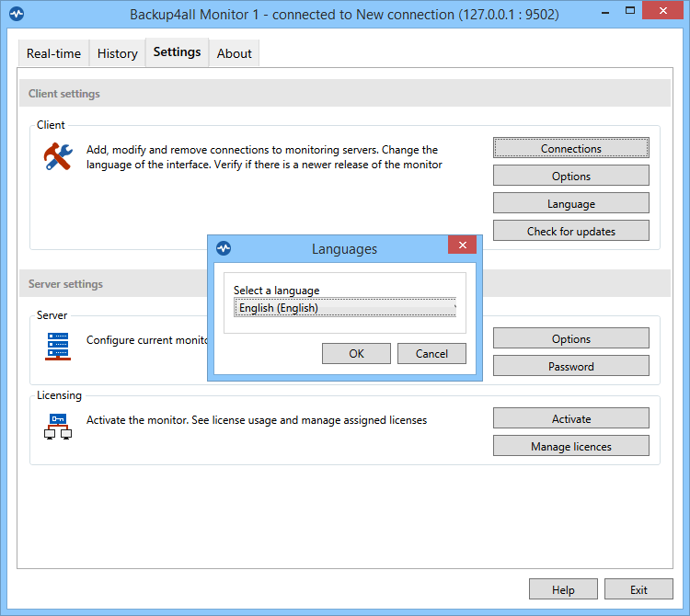Open Server Options button

coord(570,338)
